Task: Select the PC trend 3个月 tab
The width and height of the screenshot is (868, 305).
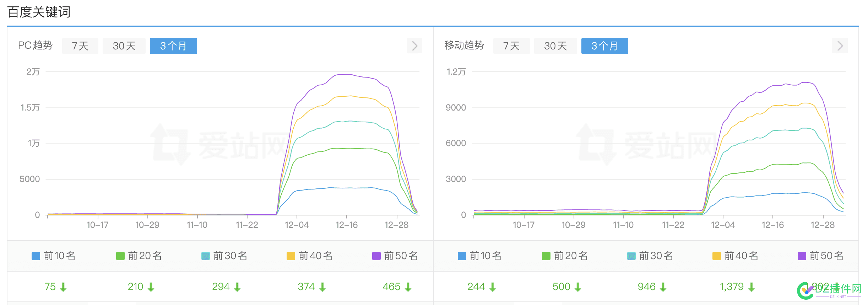Action: click(x=173, y=46)
